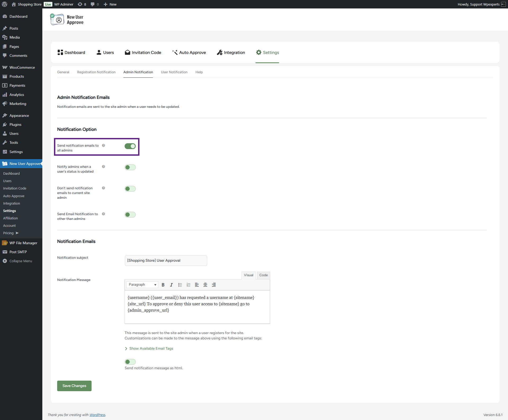Open the Paragraph format dropdown
This screenshot has width=508, height=420.
click(x=142, y=285)
